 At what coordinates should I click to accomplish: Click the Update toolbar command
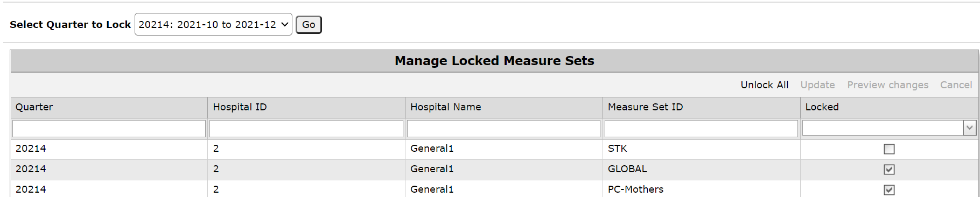coord(817,85)
